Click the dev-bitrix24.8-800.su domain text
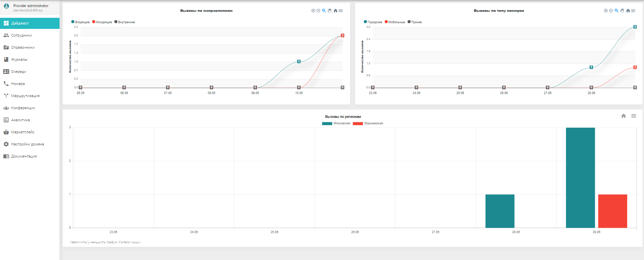Viewport: 644px width, 260px height. 28,10
